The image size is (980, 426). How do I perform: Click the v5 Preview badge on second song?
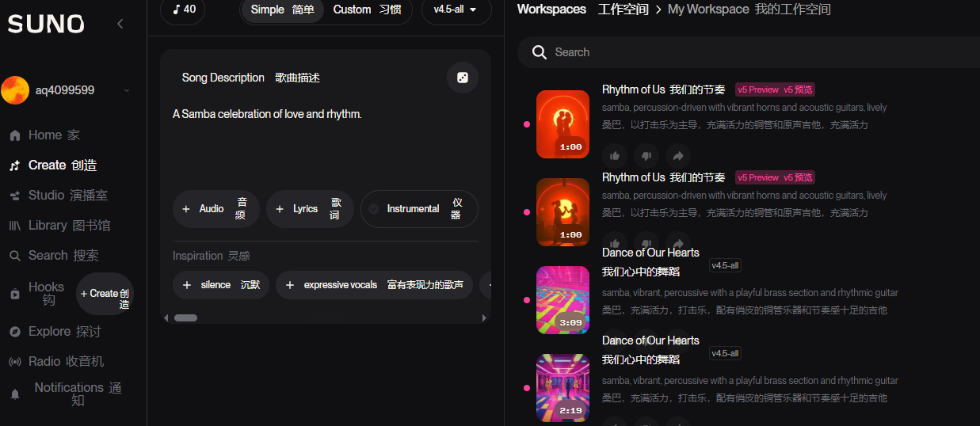tap(775, 177)
